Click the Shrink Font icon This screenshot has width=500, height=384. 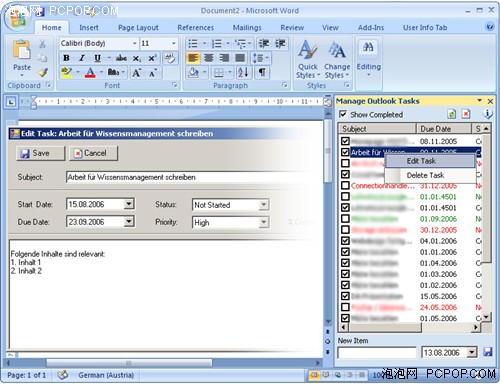pos(152,73)
